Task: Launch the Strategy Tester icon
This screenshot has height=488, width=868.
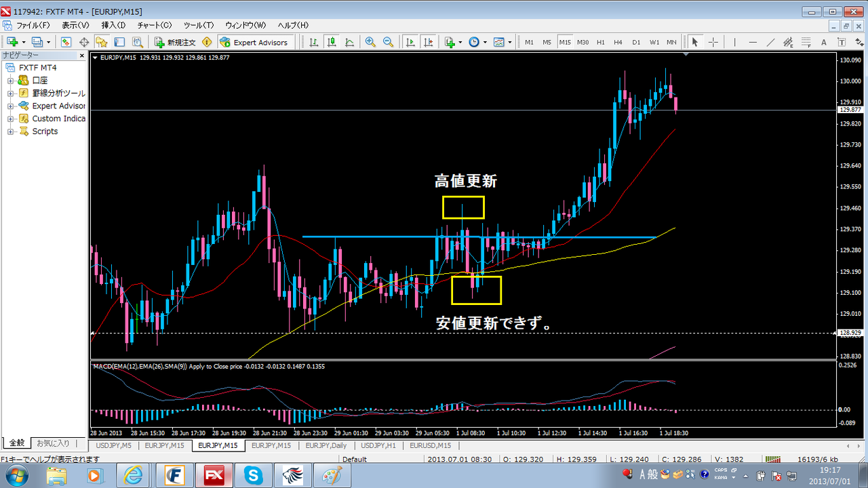Action: [137, 42]
